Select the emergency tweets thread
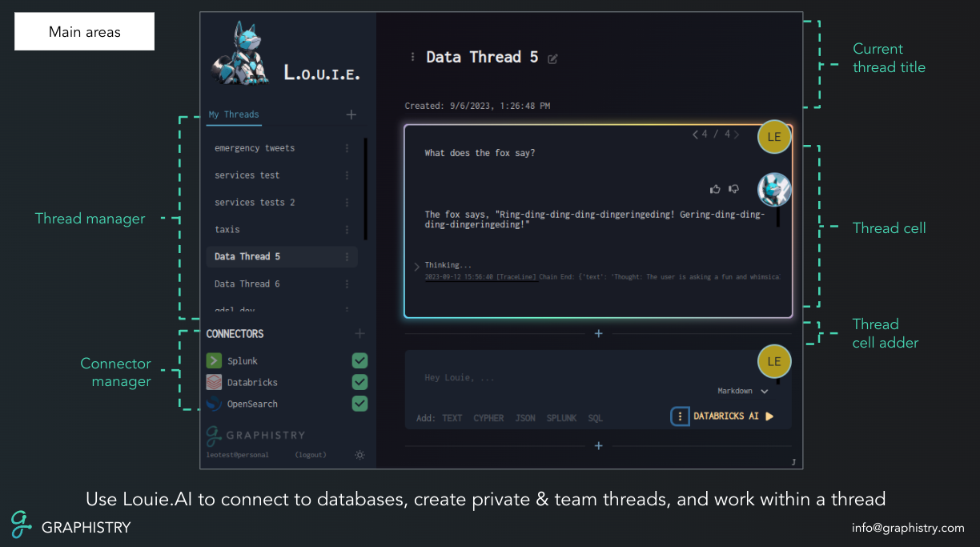 tap(255, 148)
